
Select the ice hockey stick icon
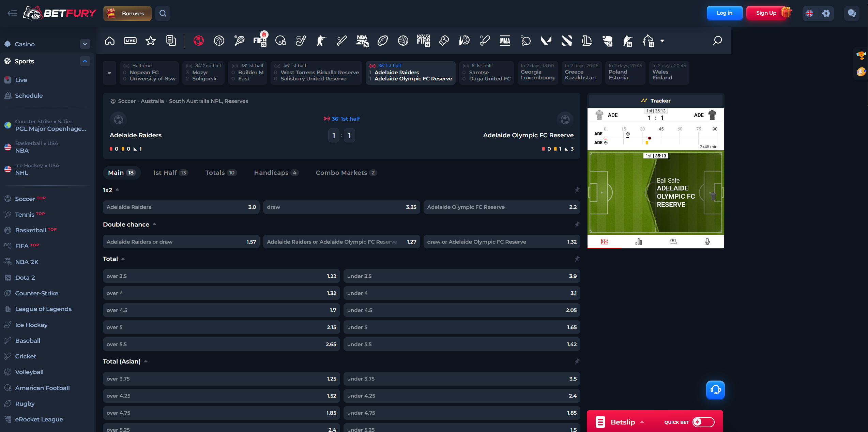pos(301,41)
